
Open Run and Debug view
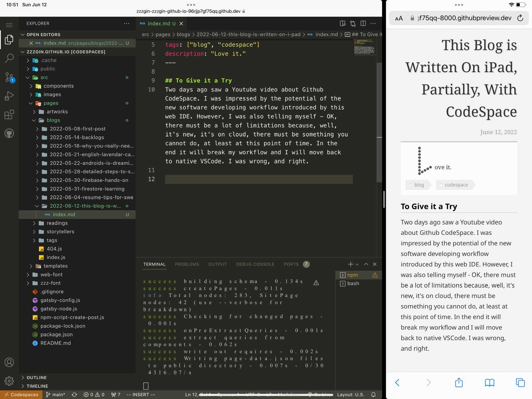pyautogui.click(x=9, y=96)
